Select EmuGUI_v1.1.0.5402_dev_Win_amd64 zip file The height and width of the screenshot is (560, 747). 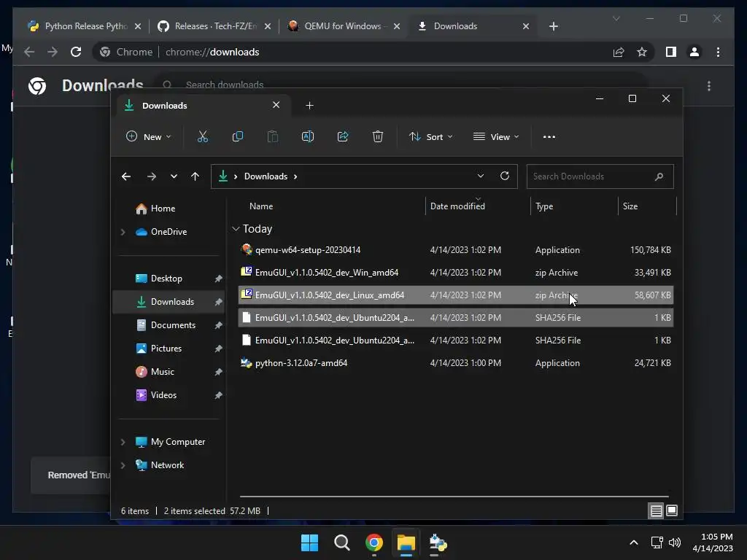click(455, 273)
